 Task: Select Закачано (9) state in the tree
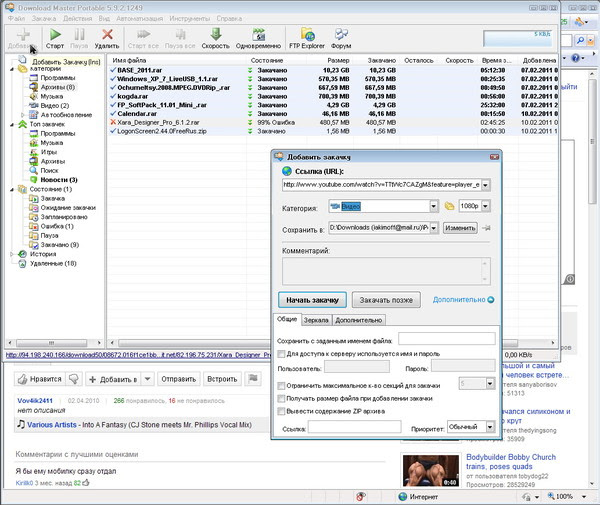click(59, 245)
